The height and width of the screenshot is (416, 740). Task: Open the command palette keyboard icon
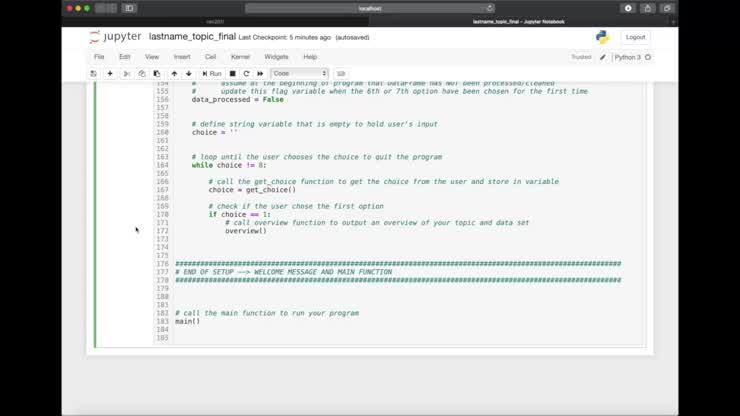341,73
